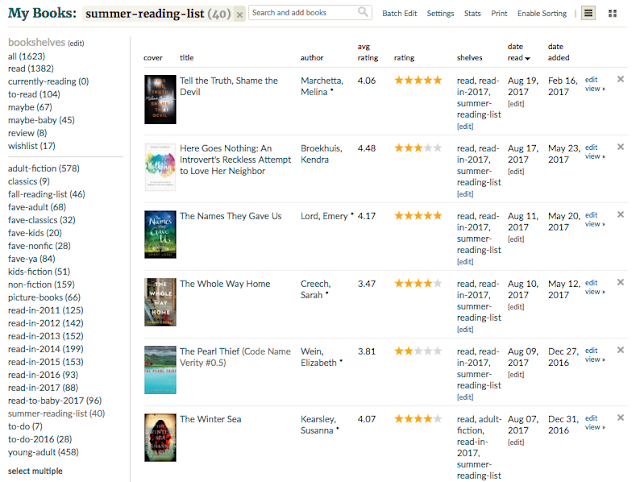The height and width of the screenshot is (482, 640).
Task: Open the to-read (104) shelf
Action: tap(33, 94)
